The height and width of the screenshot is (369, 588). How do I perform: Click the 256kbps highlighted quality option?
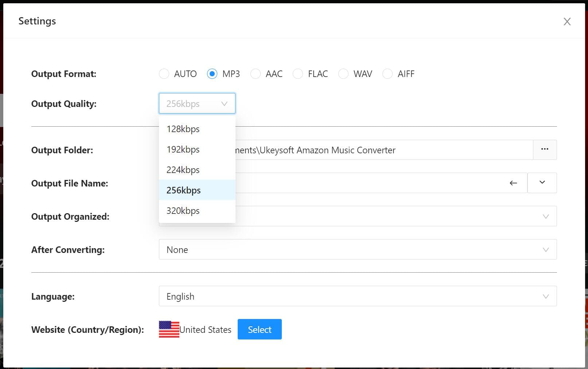pos(183,190)
